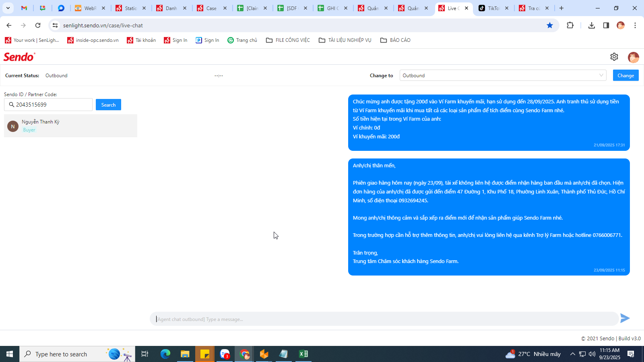Switch to the WebR tab
Viewport: 644px width, 362px height.
coord(90,8)
